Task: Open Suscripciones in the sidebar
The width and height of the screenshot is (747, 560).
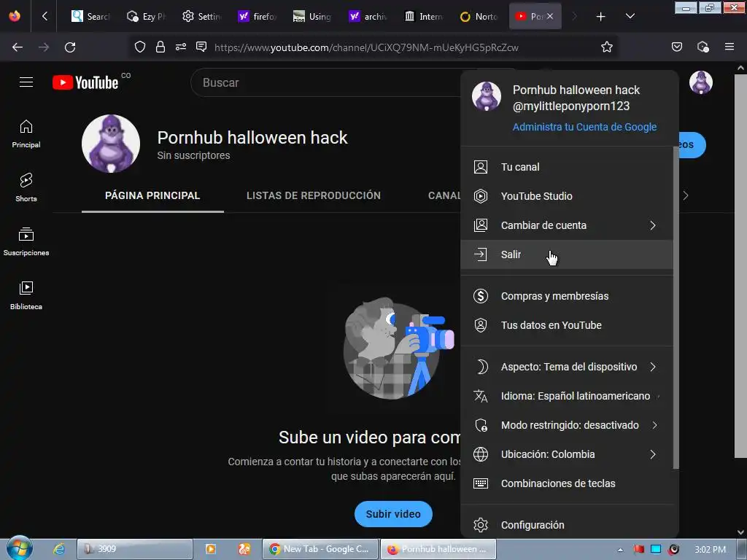Action: point(26,242)
